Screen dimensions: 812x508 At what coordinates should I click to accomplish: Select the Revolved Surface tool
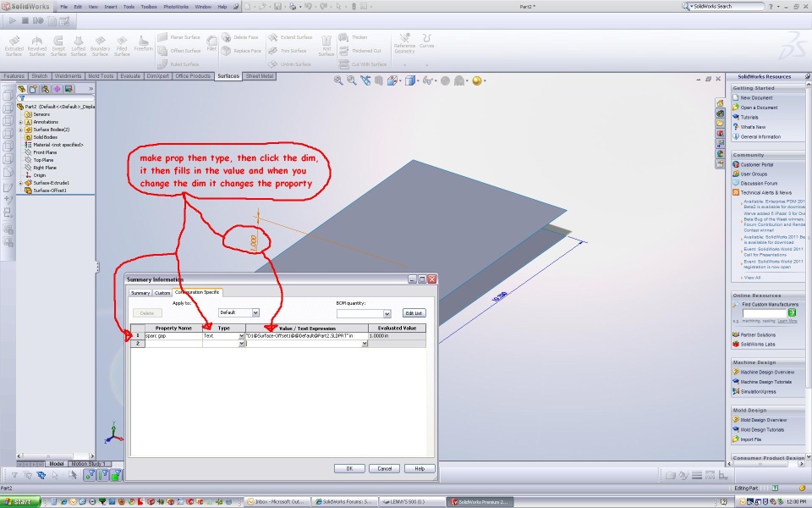point(36,46)
